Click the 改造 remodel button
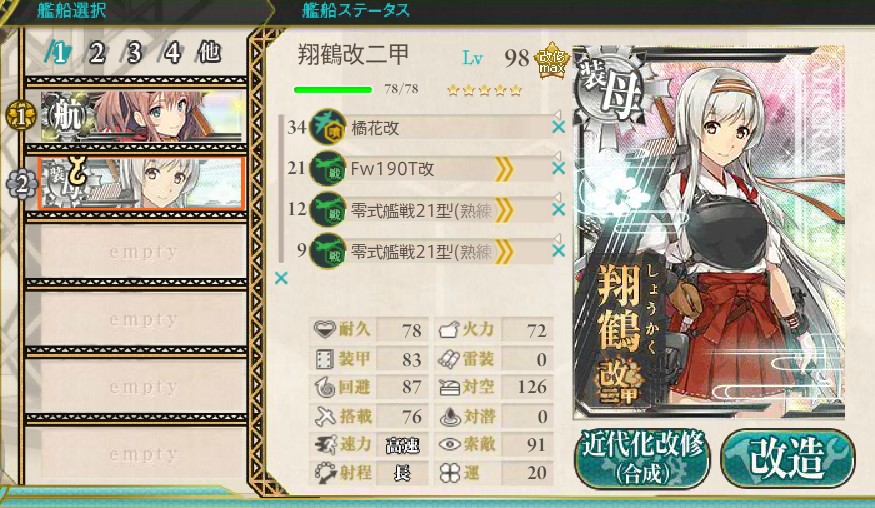Viewport: 875px width, 508px height. tap(787, 458)
